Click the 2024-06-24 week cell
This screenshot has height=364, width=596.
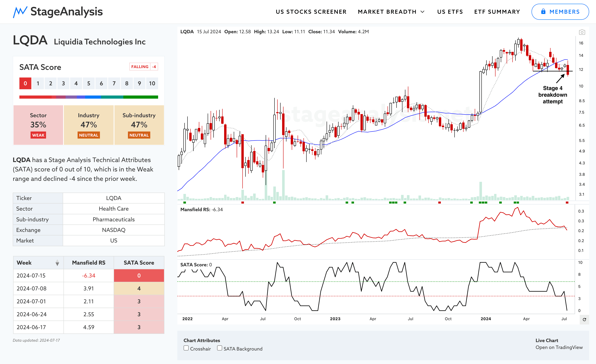(x=38, y=314)
